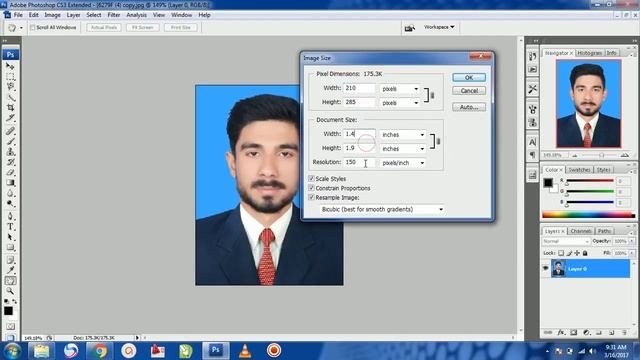The height and width of the screenshot is (360, 640).
Task: Select the Move tool
Action: tap(10, 66)
